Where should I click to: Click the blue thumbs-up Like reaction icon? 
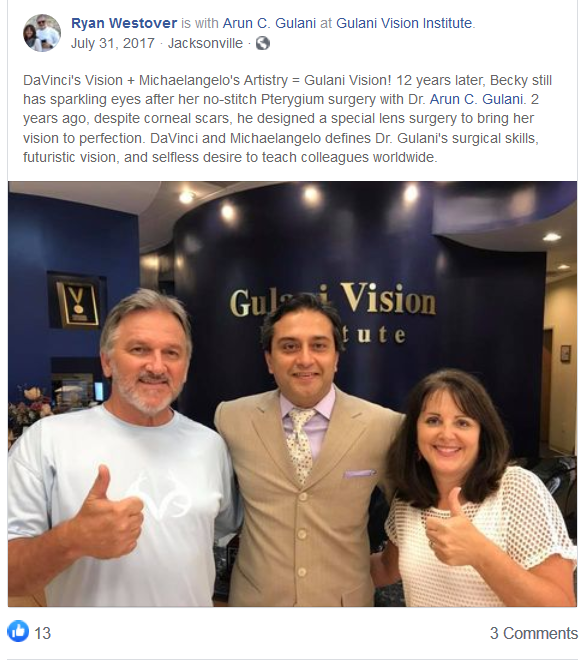(x=18, y=631)
